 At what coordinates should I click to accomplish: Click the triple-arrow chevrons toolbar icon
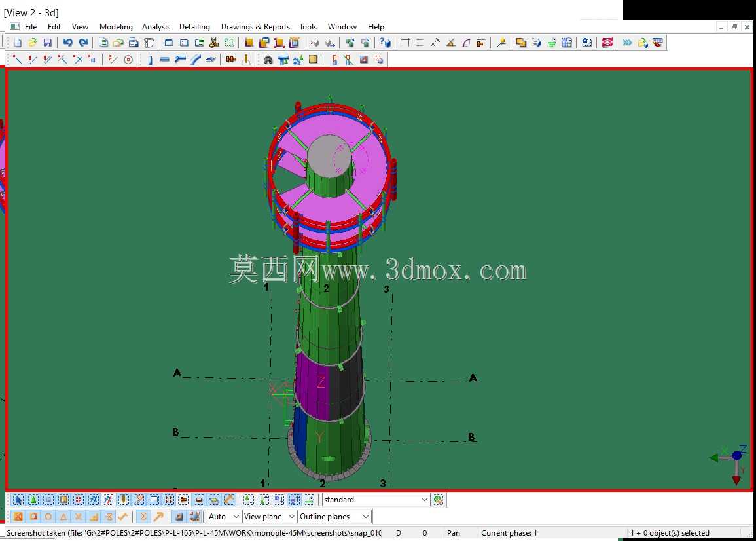point(627,43)
